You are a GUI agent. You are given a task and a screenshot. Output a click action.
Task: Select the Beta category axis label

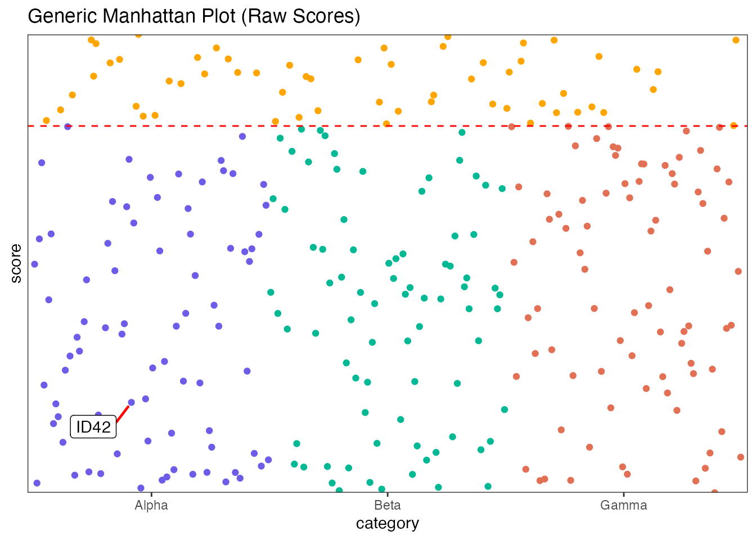[x=387, y=505]
